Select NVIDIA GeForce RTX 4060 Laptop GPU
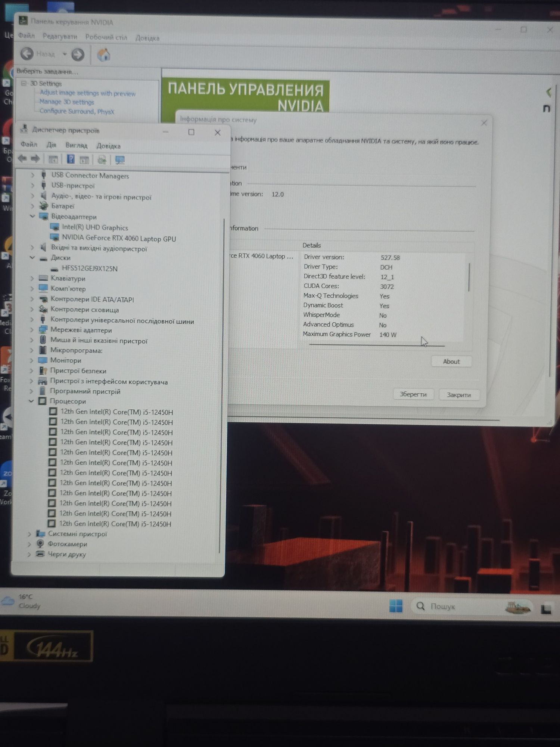560x747 pixels. point(119,238)
